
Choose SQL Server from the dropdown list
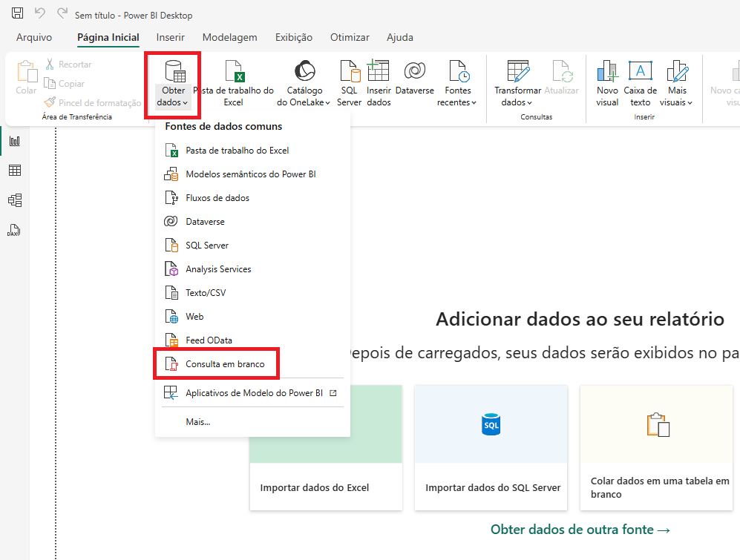[x=252, y=246]
